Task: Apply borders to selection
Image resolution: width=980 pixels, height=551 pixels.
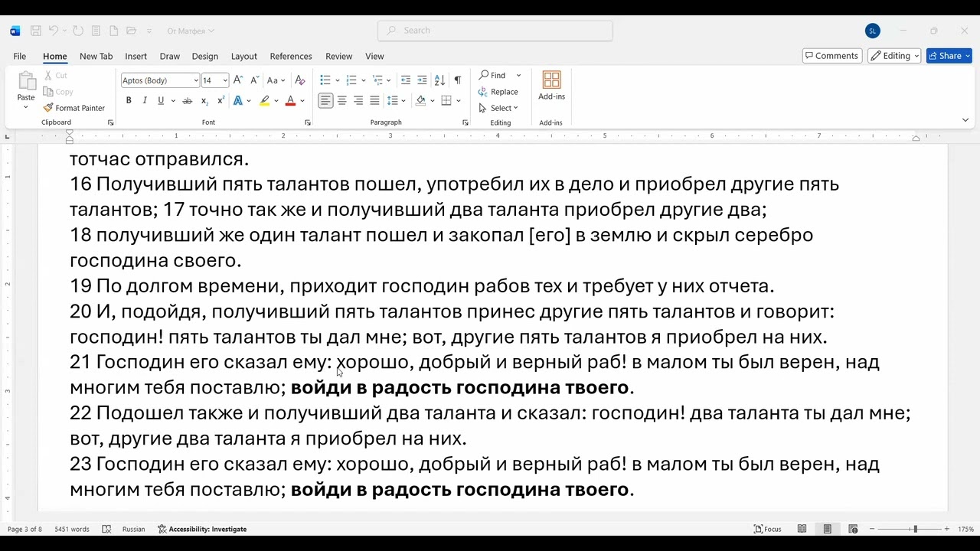Action: tap(446, 100)
